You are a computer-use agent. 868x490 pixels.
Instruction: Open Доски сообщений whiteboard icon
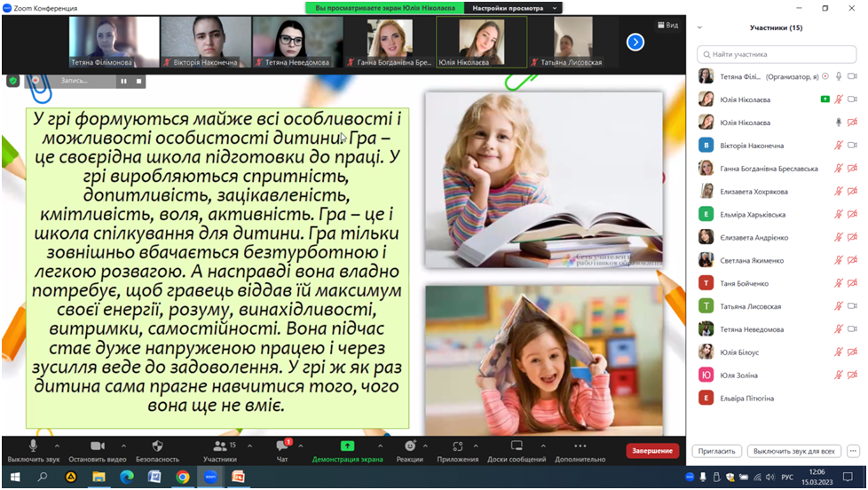pyautogui.click(x=517, y=446)
